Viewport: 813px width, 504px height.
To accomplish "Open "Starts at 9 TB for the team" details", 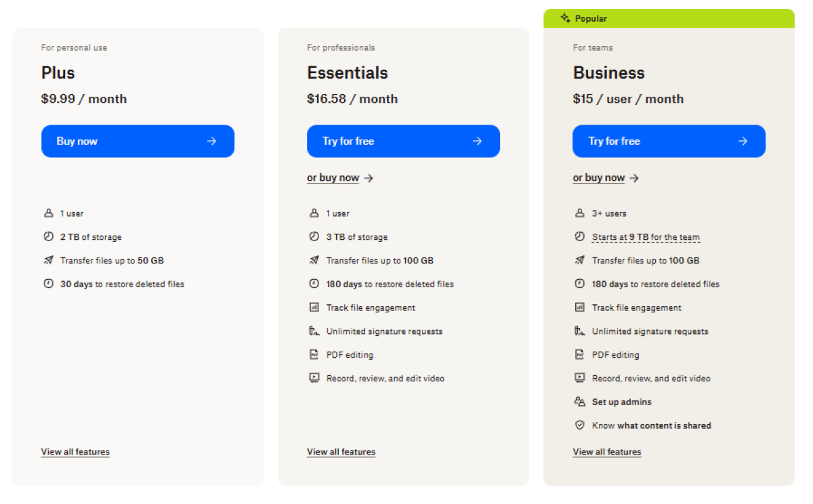I will (x=646, y=236).
